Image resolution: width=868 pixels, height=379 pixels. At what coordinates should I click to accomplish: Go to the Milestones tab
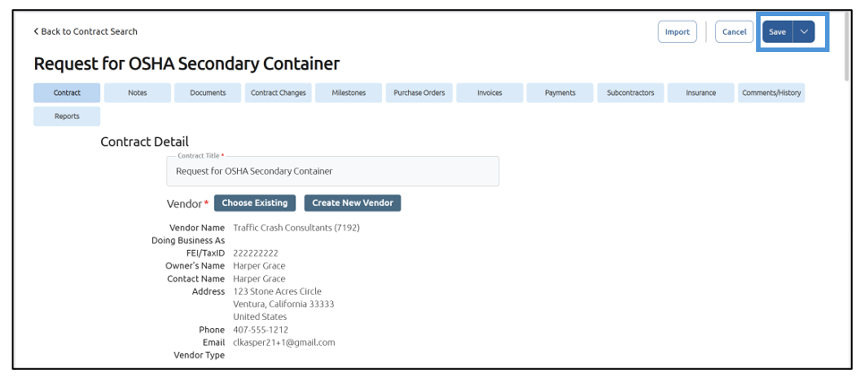tap(348, 92)
